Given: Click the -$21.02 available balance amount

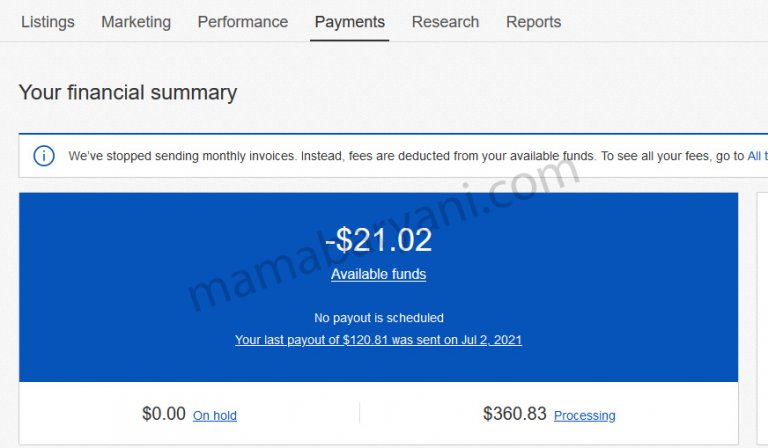Looking at the screenshot, I should [x=378, y=240].
